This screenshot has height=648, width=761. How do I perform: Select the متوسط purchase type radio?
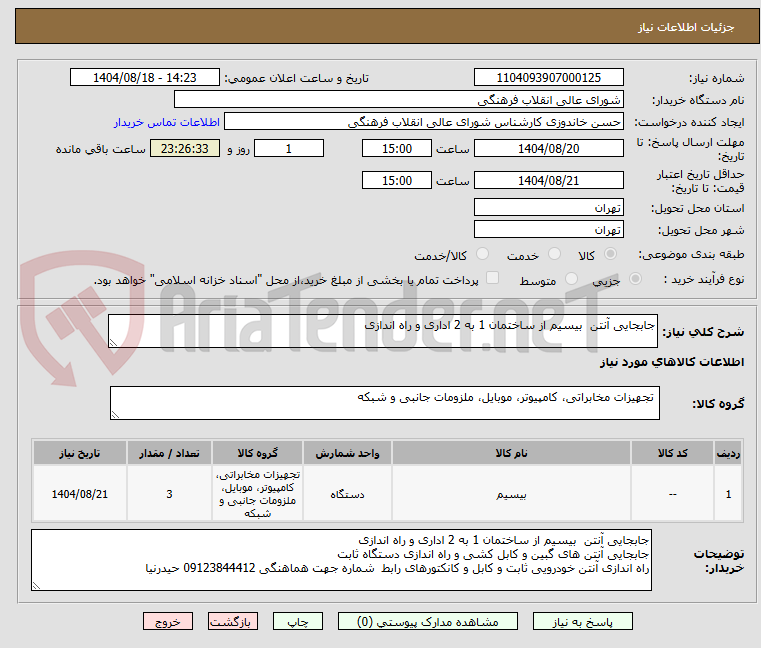coord(571,279)
